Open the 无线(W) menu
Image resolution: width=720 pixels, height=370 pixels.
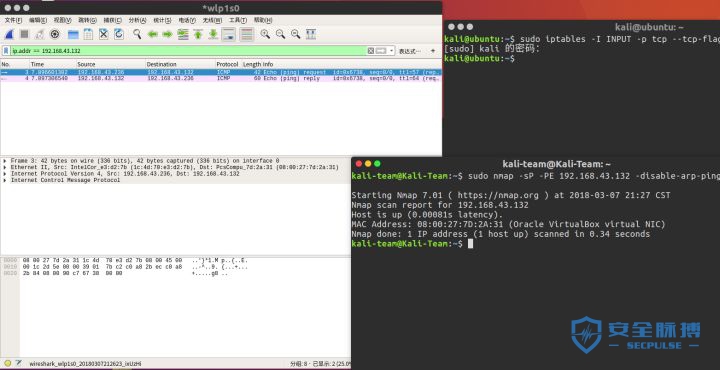click(x=212, y=20)
